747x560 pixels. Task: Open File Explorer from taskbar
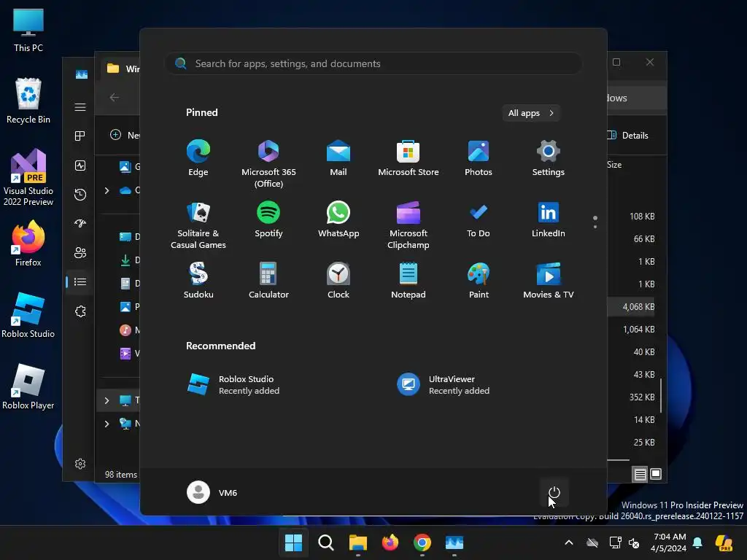[x=357, y=542]
